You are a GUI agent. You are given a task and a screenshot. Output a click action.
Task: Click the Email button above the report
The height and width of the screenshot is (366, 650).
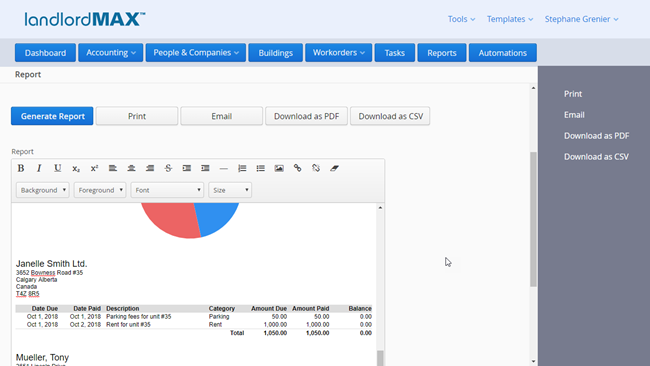pos(221,116)
